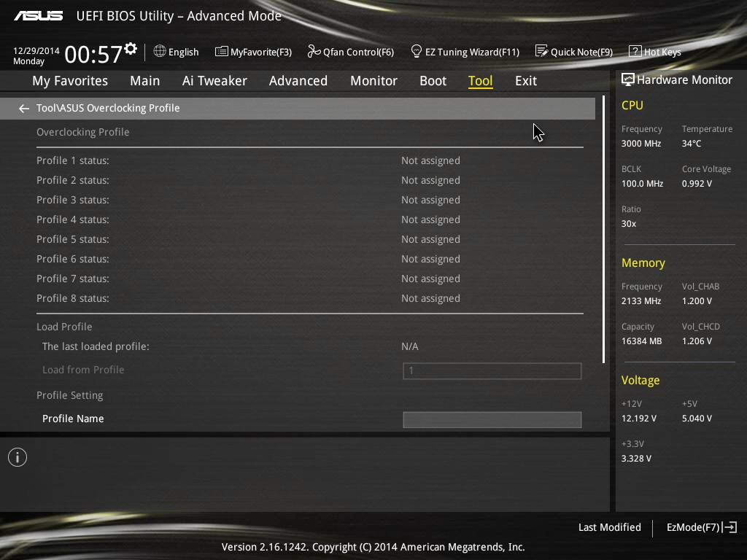Click memory Capacity value 16384 MB
Screen dimensions: 747x560
pos(641,341)
